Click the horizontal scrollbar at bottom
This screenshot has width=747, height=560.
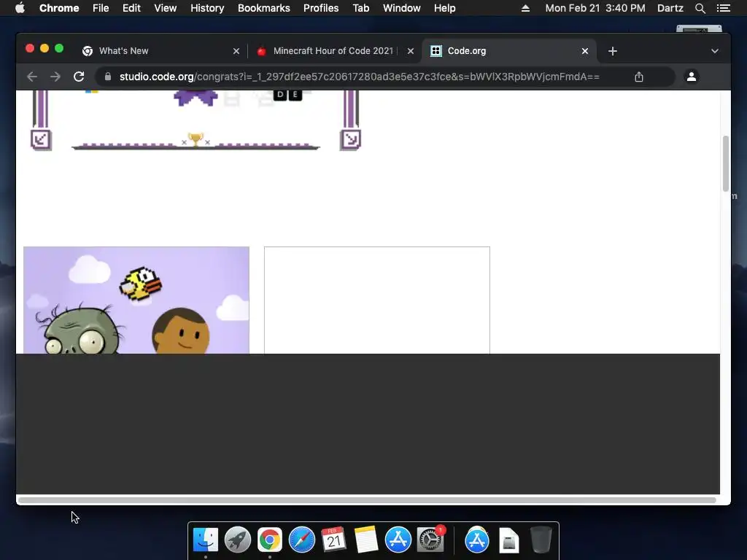tap(368, 500)
